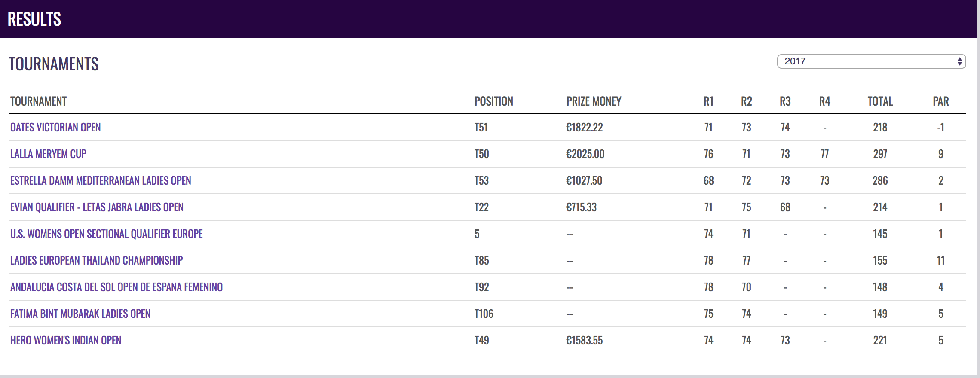Click U.S. Womens Open Sectional Qualifier Europe
This screenshot has height=378, width=980.
[x=106, y=234]
